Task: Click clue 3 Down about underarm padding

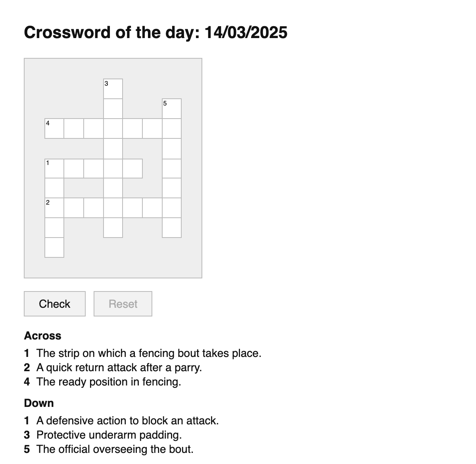Action: tap(109, 435)
